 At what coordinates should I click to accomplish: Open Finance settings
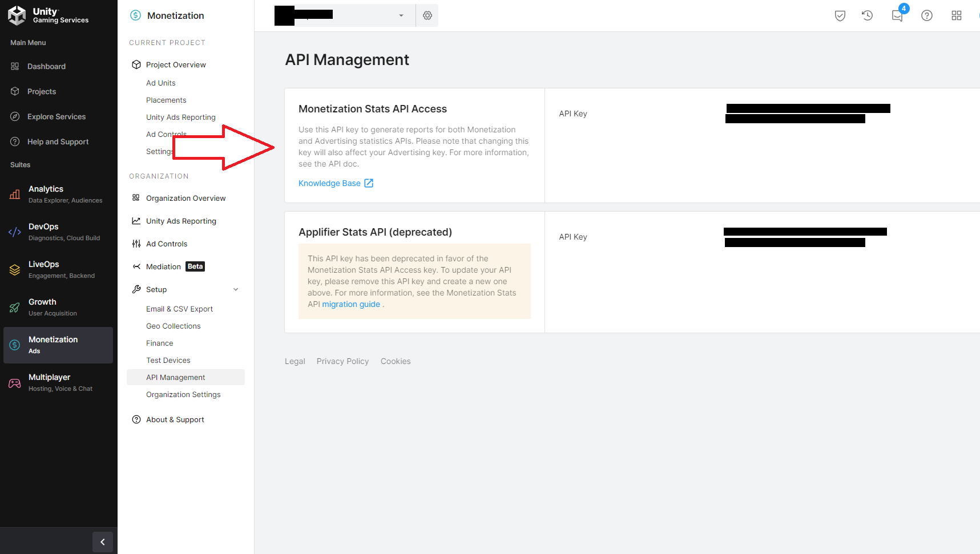pos(160,343)
